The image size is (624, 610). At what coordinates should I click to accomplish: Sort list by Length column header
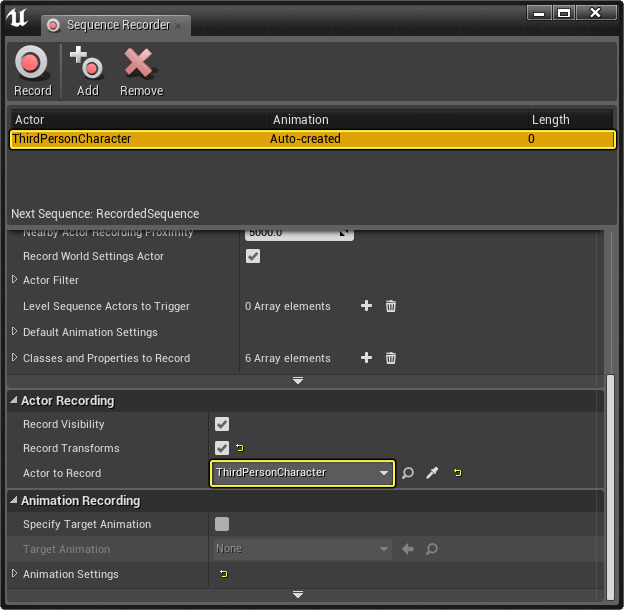[x=570, y=120]
